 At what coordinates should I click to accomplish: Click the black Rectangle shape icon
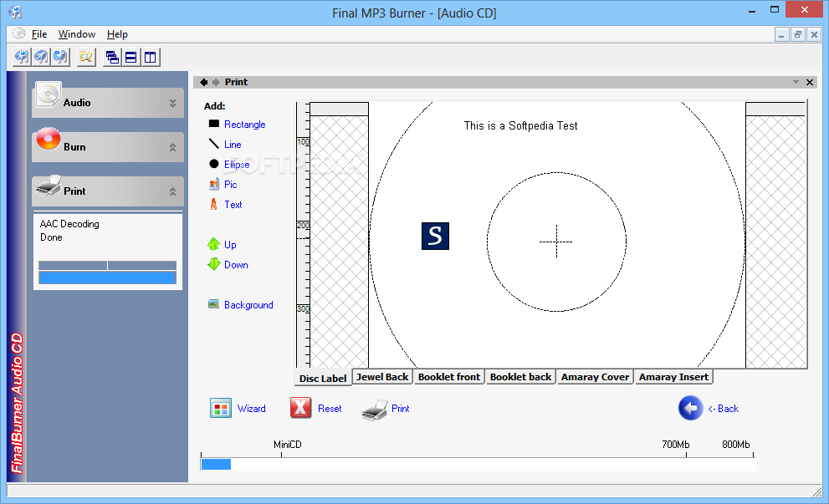213,124
